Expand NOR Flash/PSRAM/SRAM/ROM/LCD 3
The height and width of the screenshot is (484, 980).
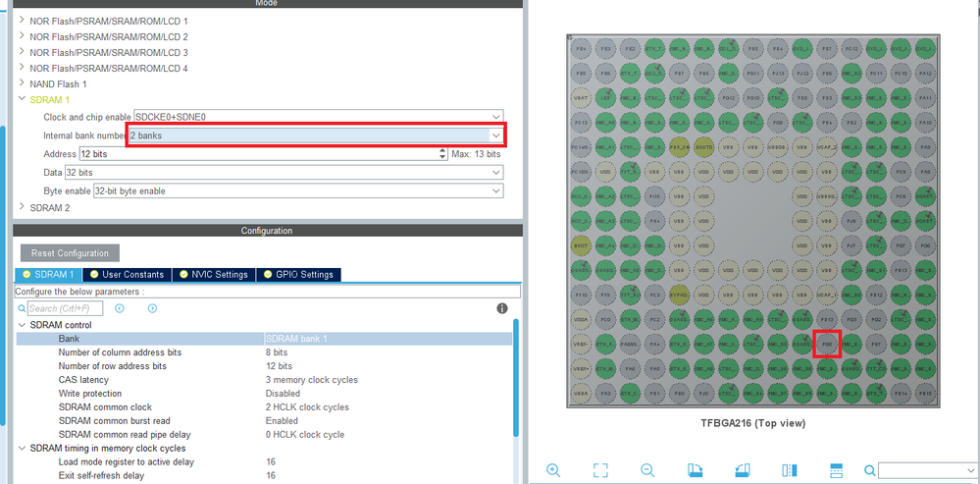23,52
